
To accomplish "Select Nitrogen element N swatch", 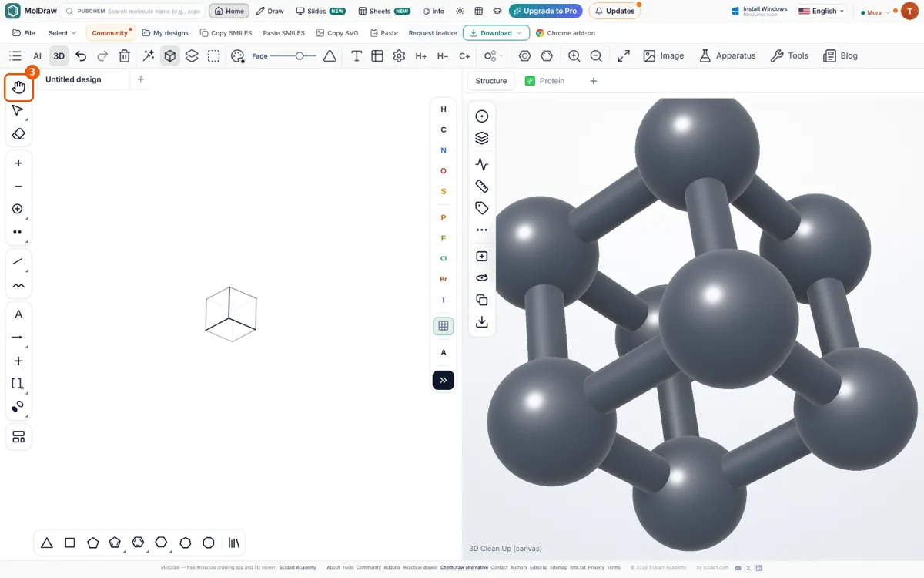I will [x=444, y=150].
